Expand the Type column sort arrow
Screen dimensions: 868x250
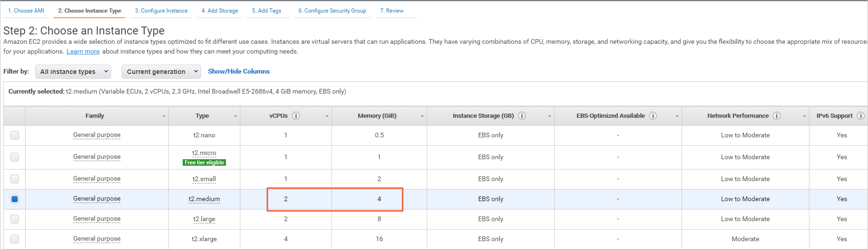235,116
